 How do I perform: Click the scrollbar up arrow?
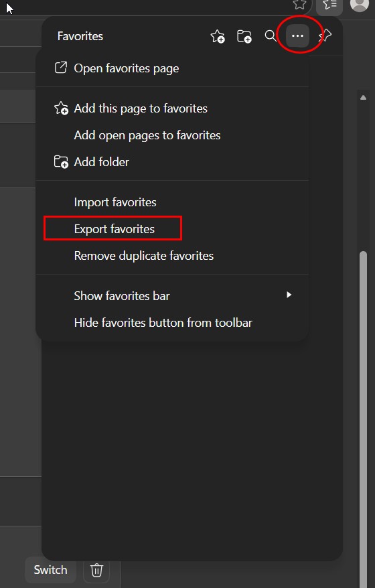(363, 98)
